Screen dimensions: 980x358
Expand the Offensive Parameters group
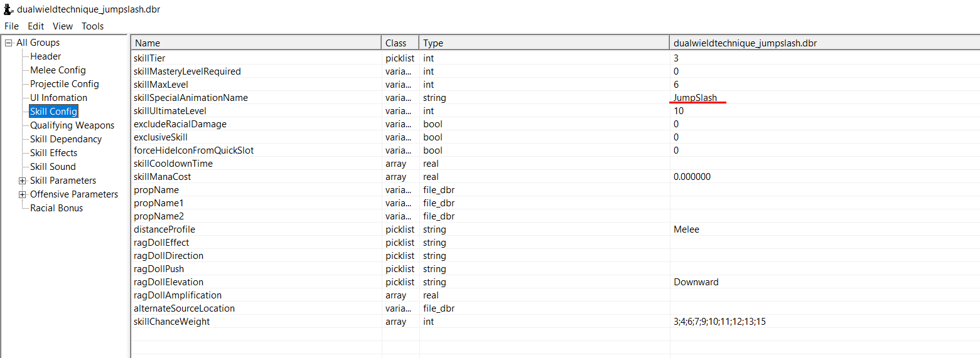click(23, 194)
